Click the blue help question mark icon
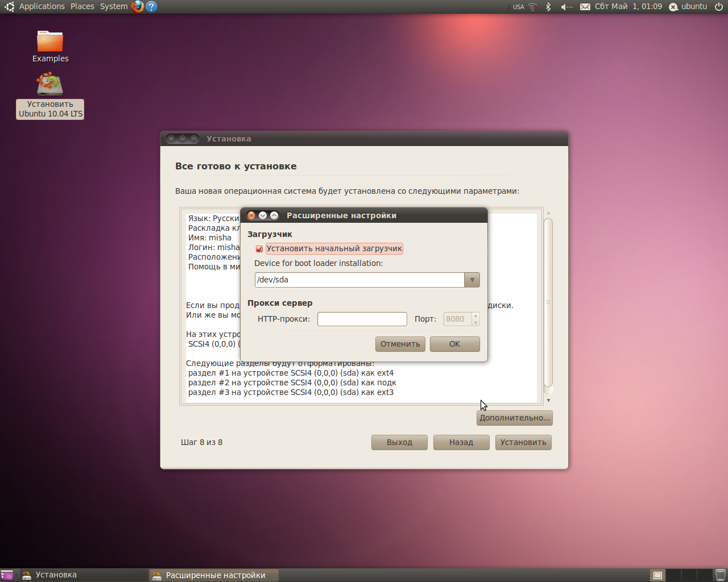 (151, 6)
